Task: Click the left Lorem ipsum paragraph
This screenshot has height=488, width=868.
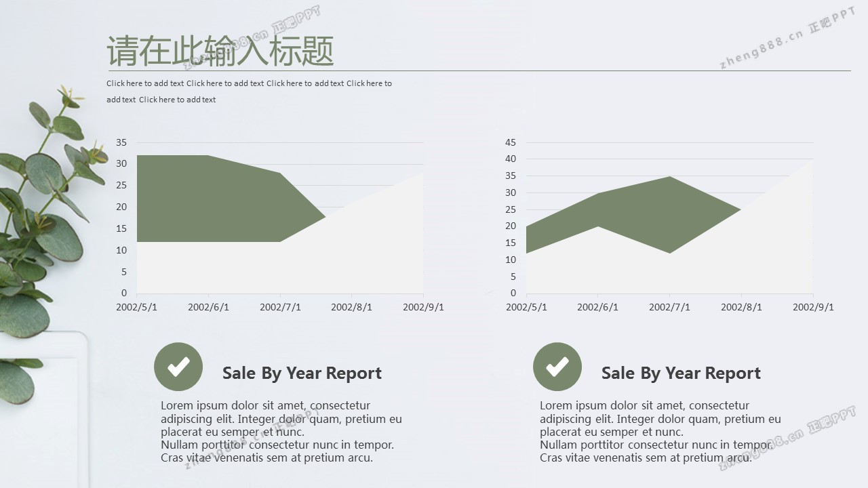Action: click(281, 432)
